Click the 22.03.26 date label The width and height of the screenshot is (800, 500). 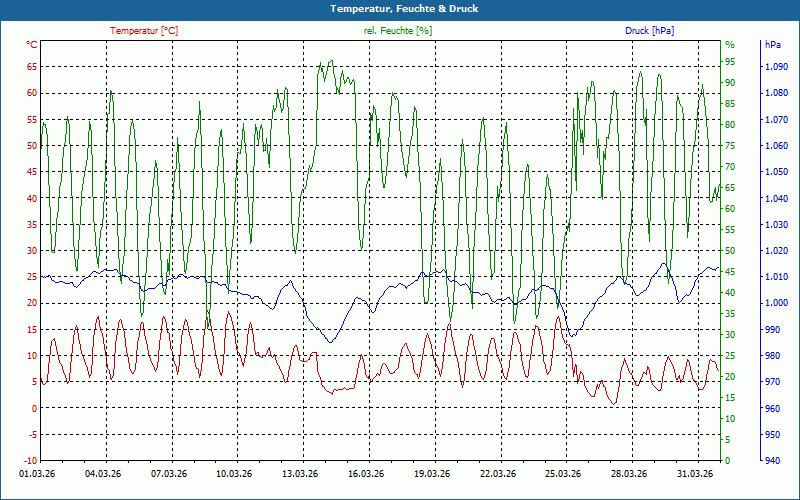click(497, 474)
